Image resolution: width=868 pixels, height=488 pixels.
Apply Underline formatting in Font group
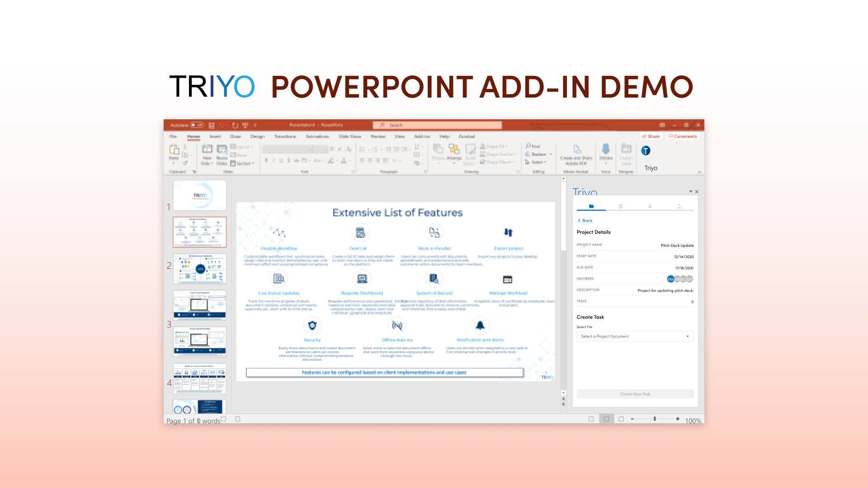click(x=281, y=160)
